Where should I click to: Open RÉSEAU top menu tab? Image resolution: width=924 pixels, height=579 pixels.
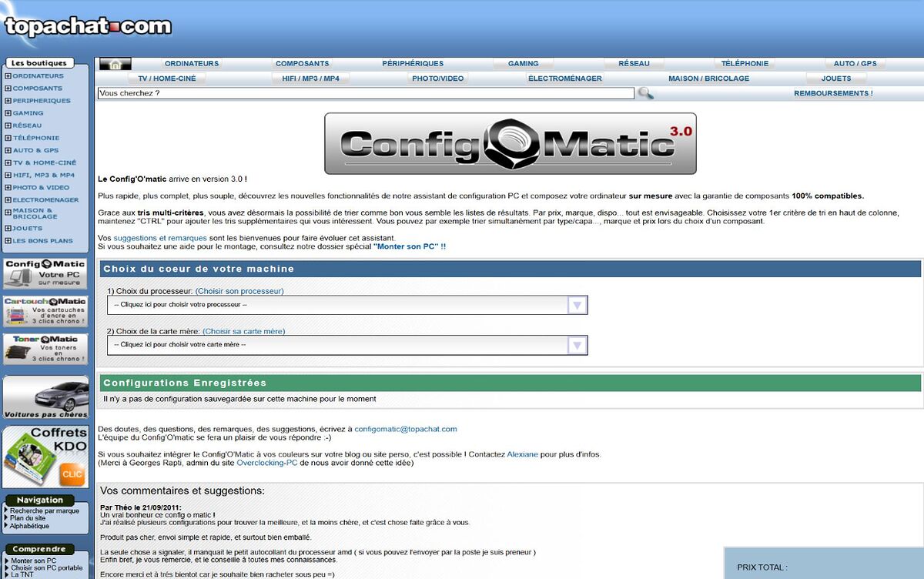coord(634,64)
